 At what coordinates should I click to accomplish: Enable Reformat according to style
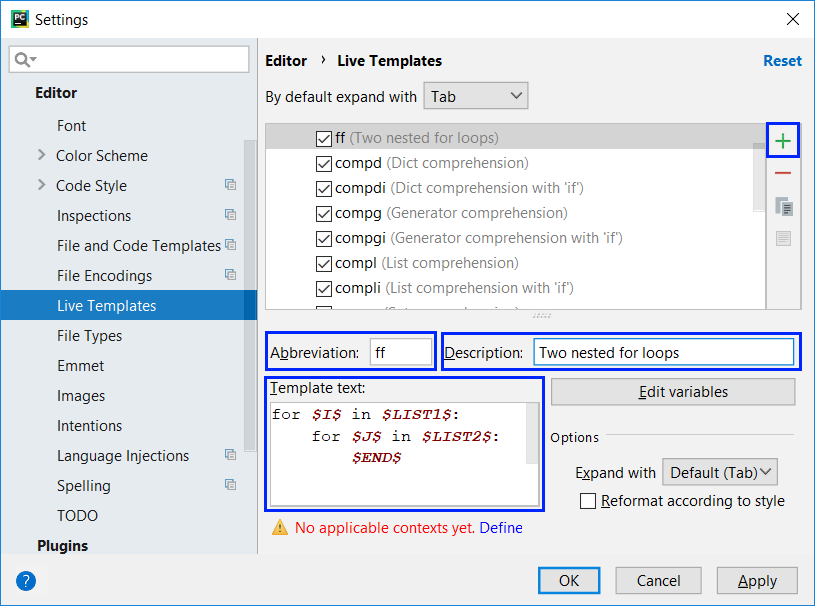tap(588, 501)
